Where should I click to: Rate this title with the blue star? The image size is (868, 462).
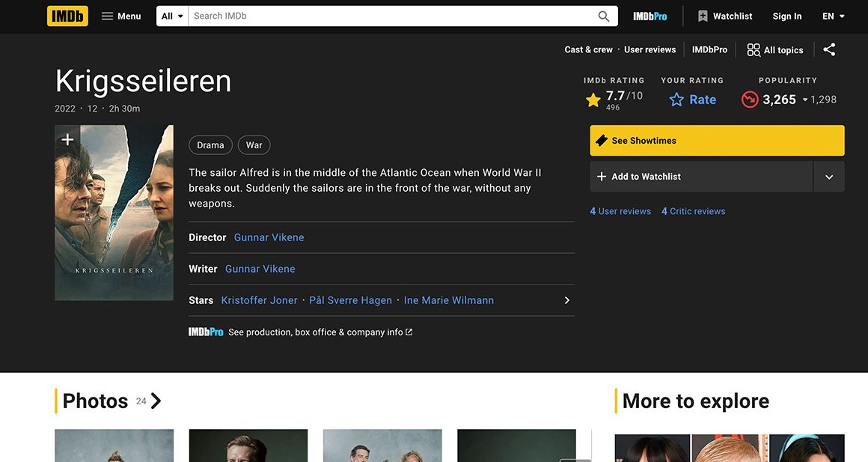click(692, 100)
